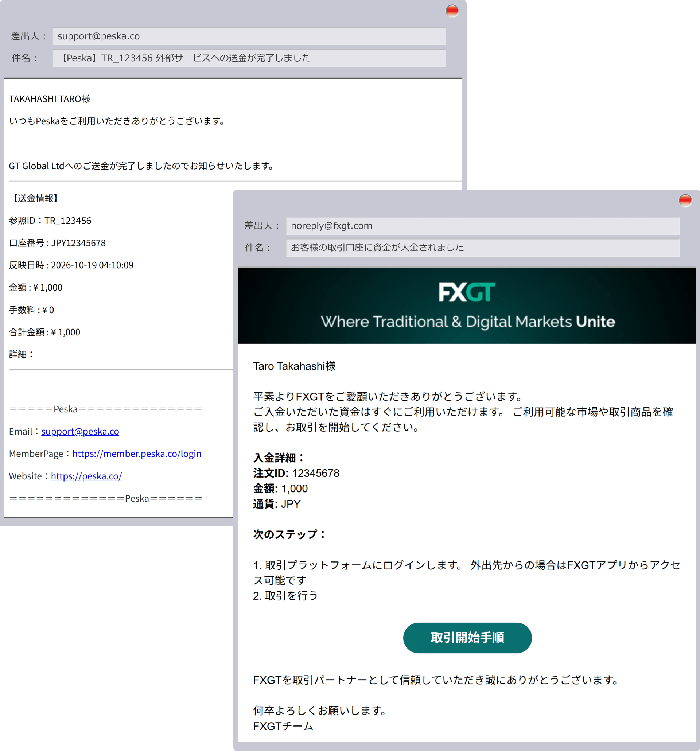Open the support@peska.co email link
Image resolution: width=700 pixels, height=751 pixels.
[x=80, y=431]
